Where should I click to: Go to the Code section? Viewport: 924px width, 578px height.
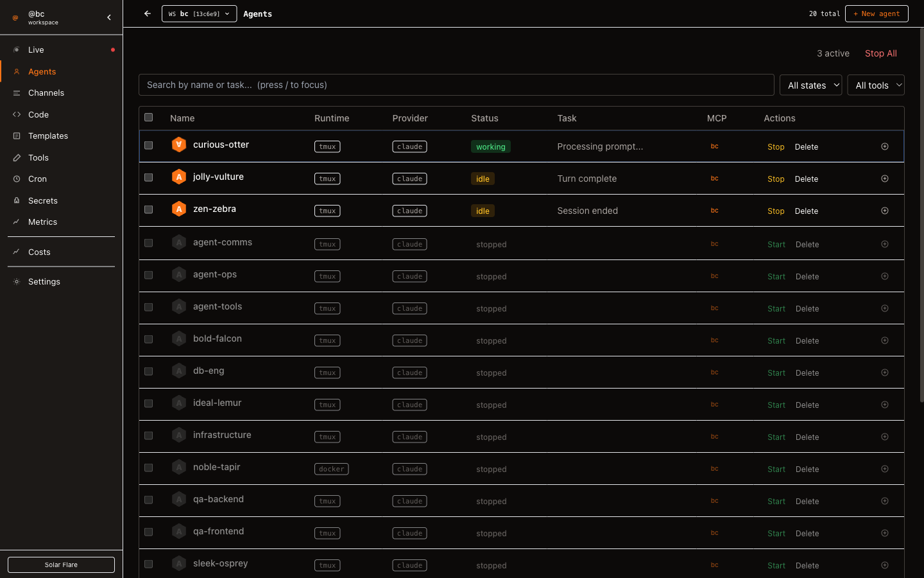pos(62,114)
